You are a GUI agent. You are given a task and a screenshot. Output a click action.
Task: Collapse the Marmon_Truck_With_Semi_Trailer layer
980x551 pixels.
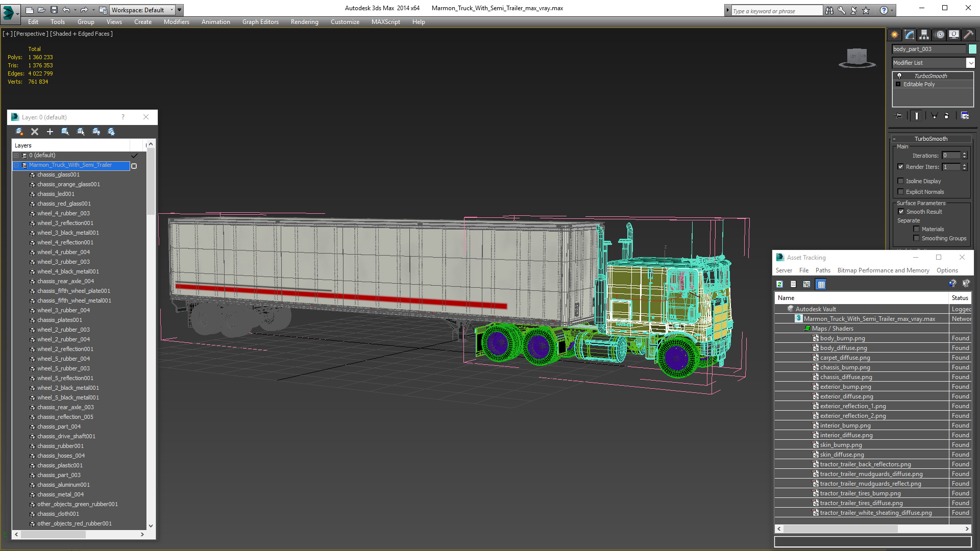click(16, 165)
